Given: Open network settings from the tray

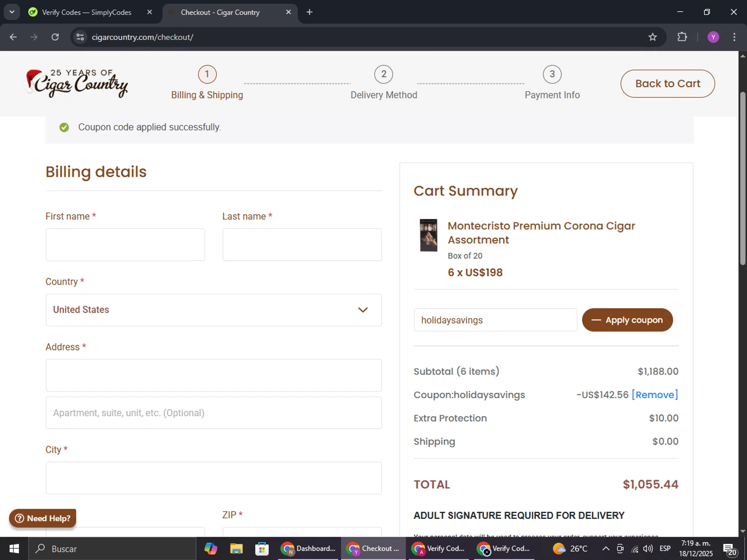Looking at the screenshot, I should [634, 549].
